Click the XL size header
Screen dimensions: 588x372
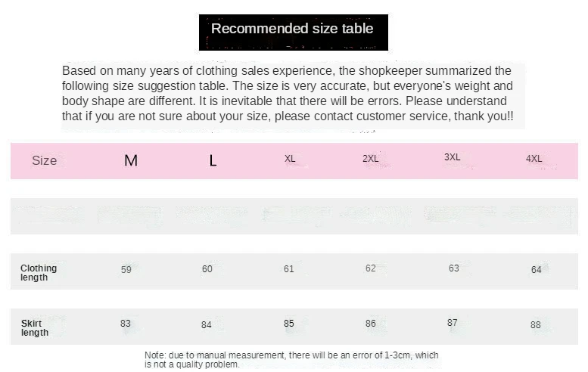point(290,159)
